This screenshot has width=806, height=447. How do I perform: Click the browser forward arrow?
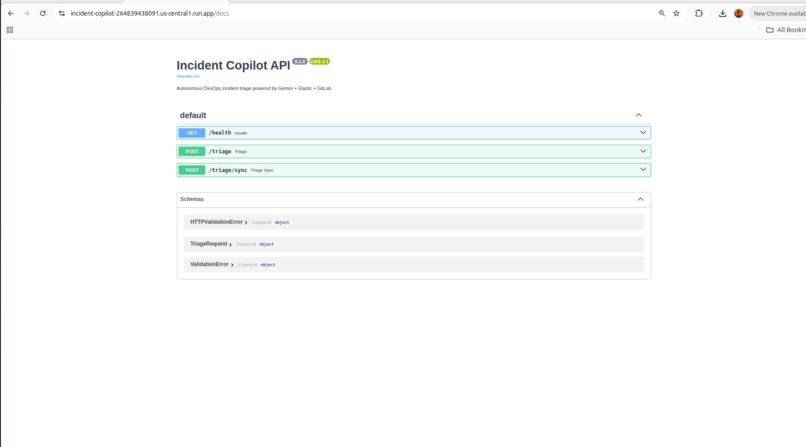(27, 13)
